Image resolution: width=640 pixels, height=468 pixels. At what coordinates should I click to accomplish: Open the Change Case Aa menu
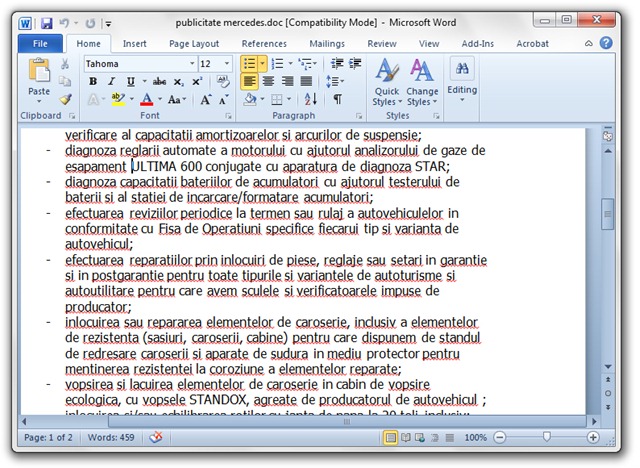point(177,99)
